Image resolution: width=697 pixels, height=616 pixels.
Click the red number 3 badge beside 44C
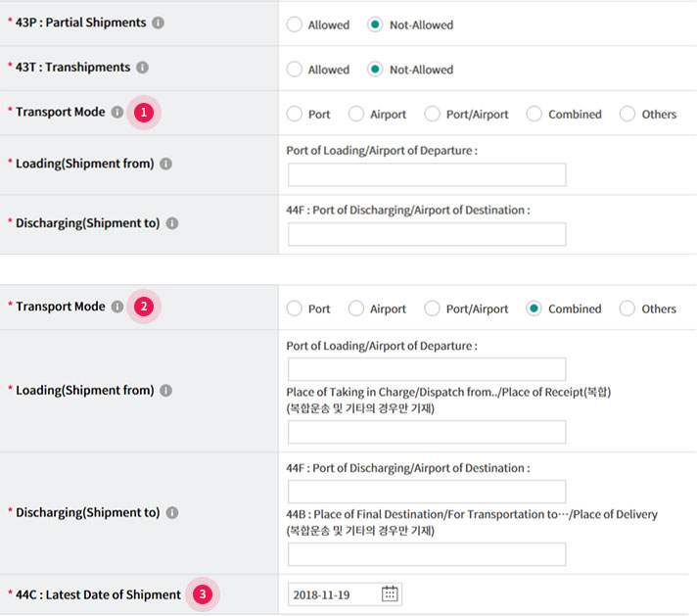pos(202,593)
